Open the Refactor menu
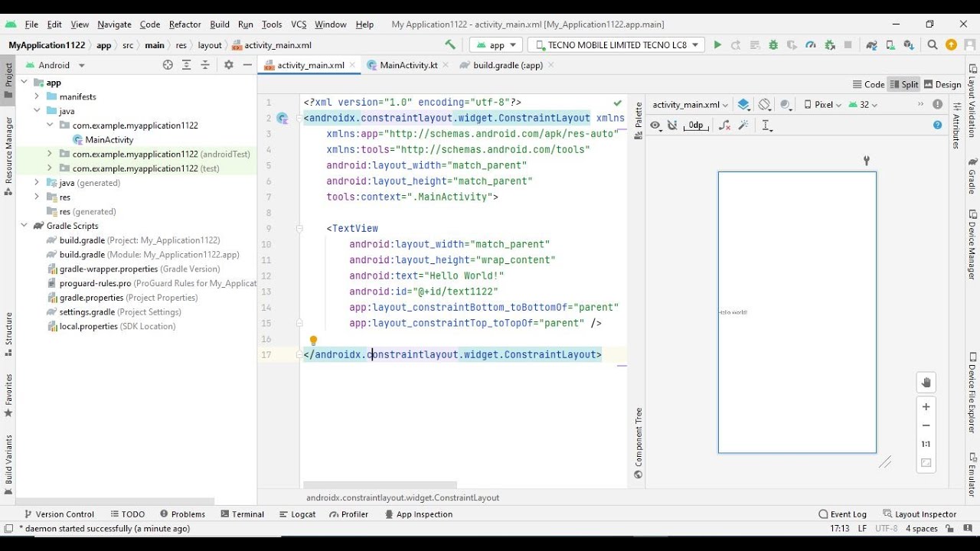 click(x=185, y=24)
